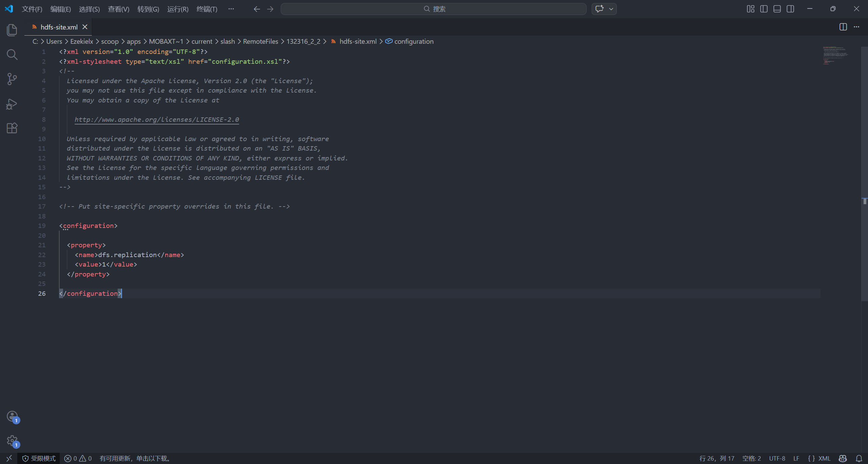Click the VS Code logo icon
Image resolution: width=868 pixels, height=464 pixels.
[9, 9]
